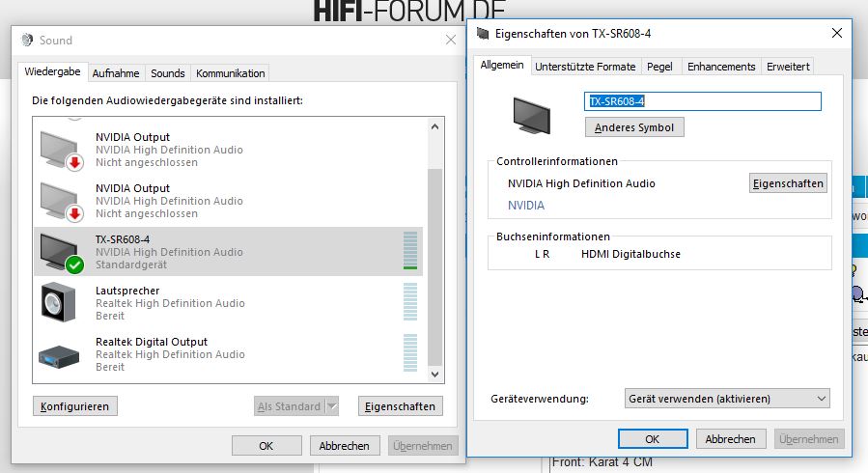This screenshot has width=868, height=473.
Task: Click the Realtek Digital Output device icon
Action: coord(59,356)
